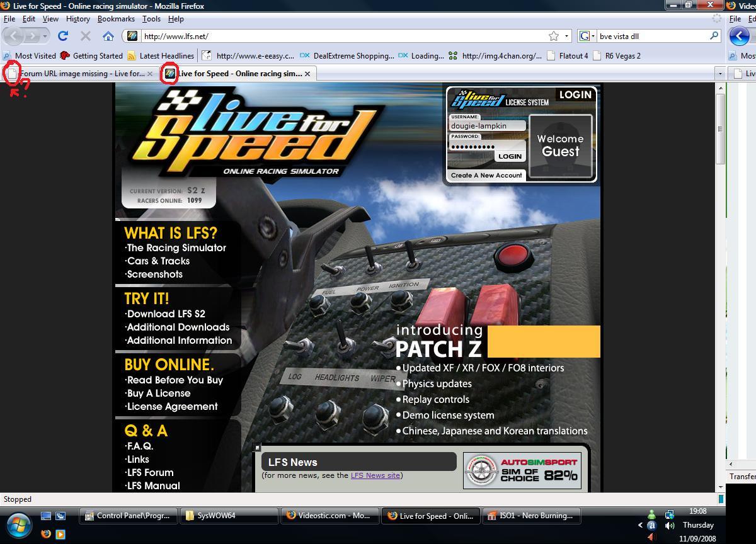Open the Links page link
756x544 pixels.
[137, 460]
